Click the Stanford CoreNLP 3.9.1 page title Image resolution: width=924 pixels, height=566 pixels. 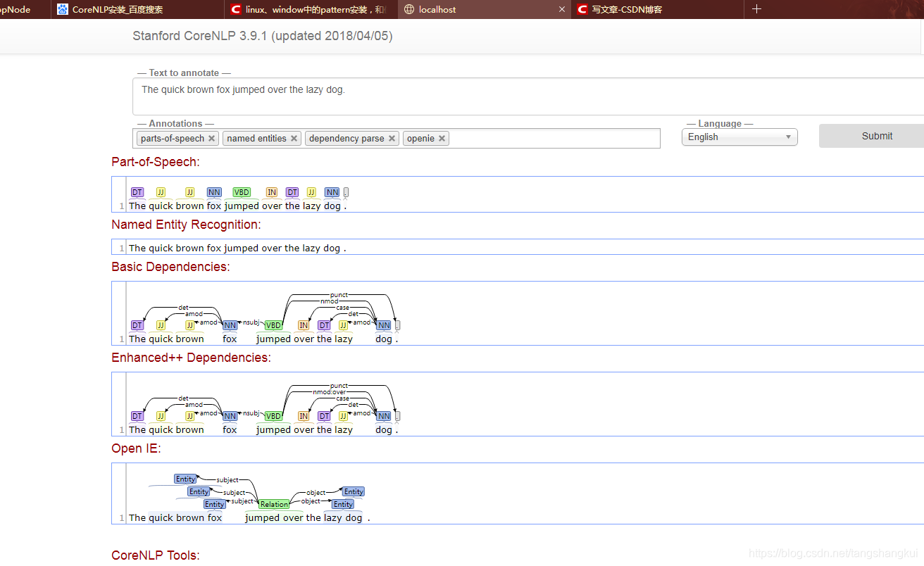pos(263,36)
